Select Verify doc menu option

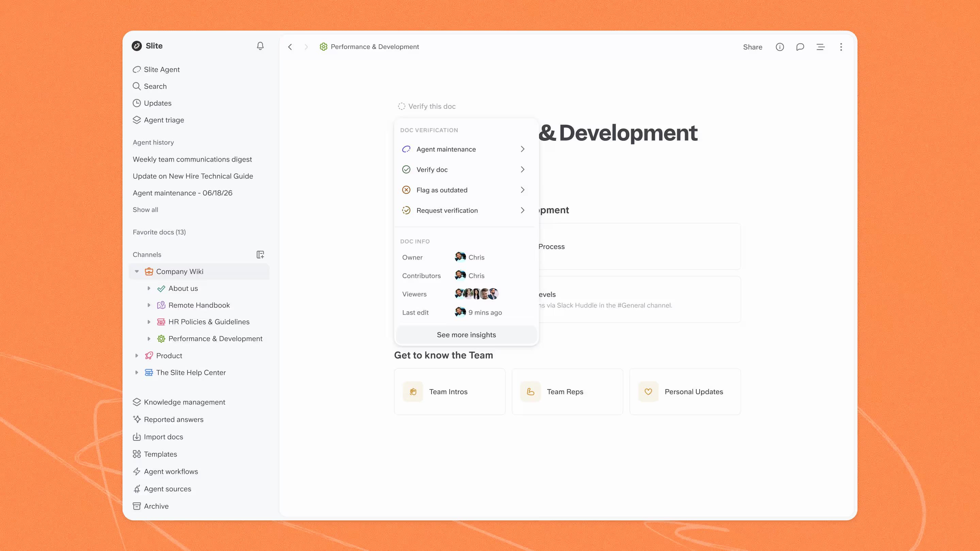click(x=464, y=170)
